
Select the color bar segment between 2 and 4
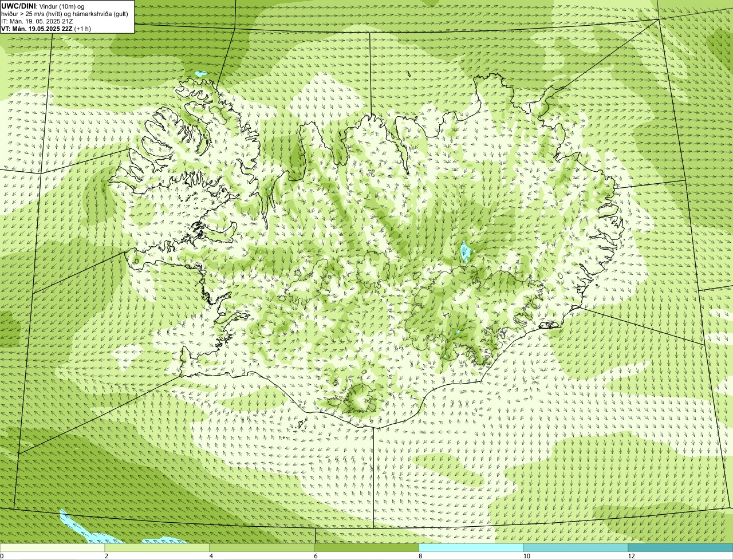157,547
